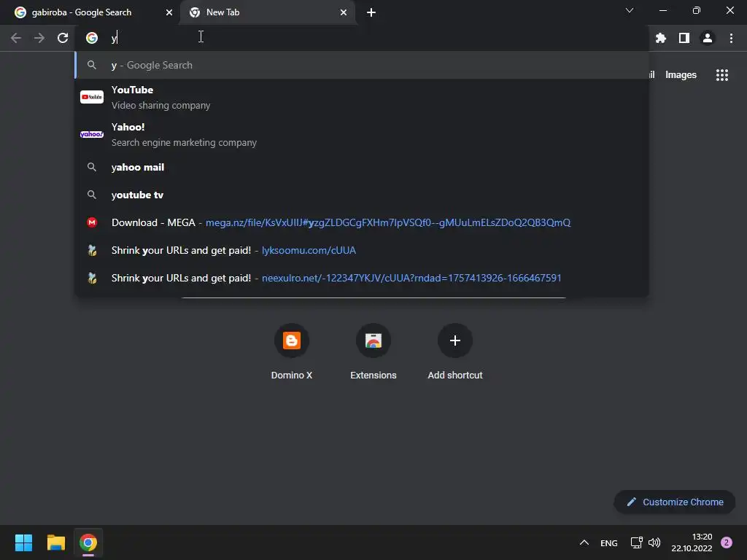Go back using the back arrow
This screenshot has width=747, height=560.
point(16,38)
